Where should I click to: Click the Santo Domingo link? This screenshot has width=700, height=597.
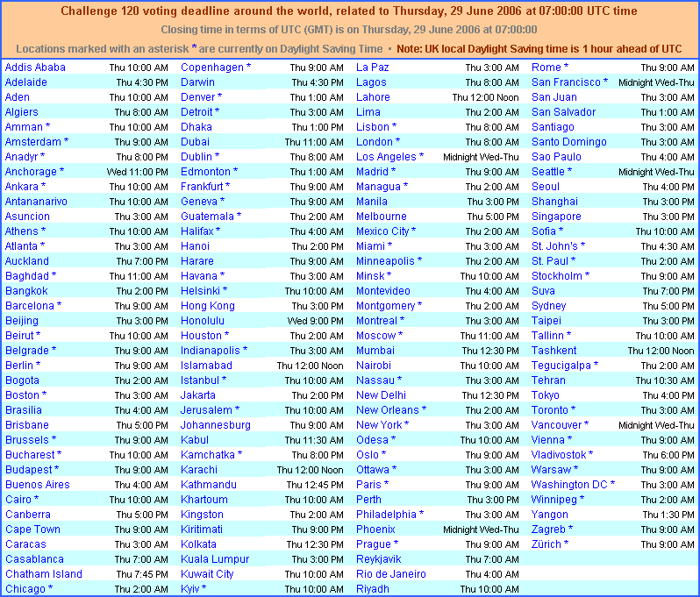[569, 142]
